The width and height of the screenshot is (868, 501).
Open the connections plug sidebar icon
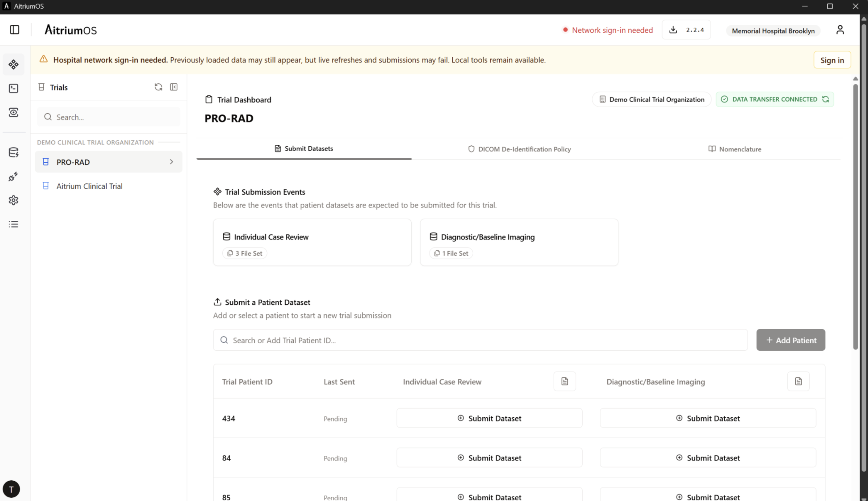point(13,176)
